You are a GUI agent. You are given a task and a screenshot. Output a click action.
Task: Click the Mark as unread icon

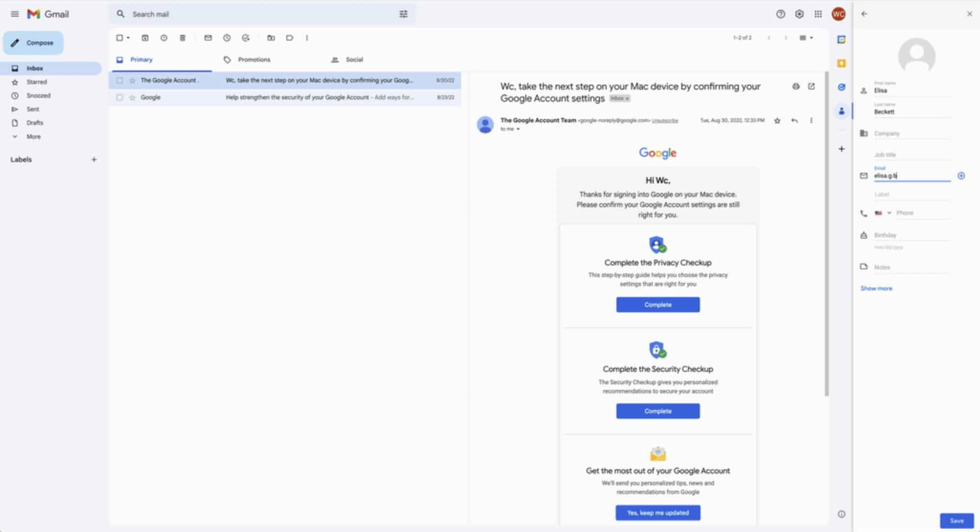208,38
